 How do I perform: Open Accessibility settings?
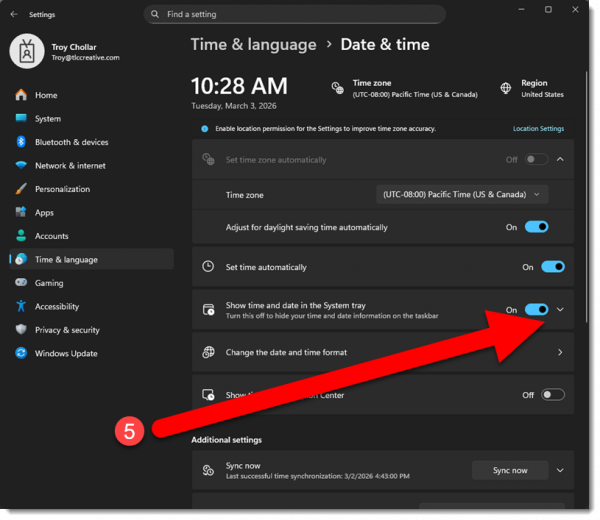coord(56,307)
